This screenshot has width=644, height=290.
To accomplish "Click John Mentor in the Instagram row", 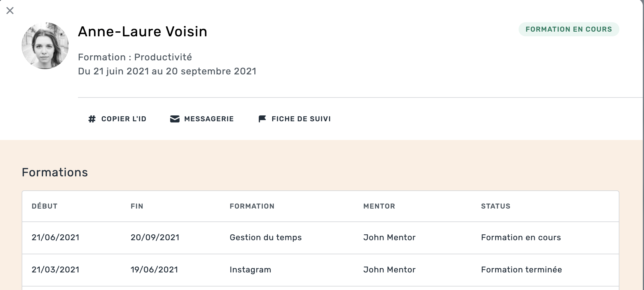I will click(389, 270).
